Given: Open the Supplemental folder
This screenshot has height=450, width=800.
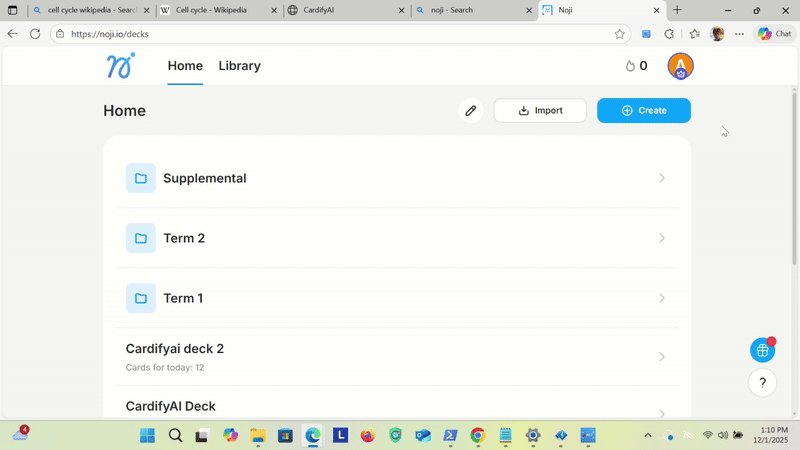Looking at the screenshot, I should tap(397, 178).
